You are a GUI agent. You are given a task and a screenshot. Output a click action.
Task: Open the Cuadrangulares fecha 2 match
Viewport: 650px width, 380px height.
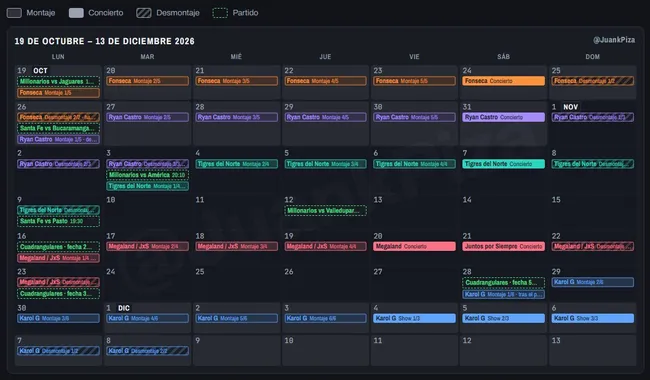[58, 247]
